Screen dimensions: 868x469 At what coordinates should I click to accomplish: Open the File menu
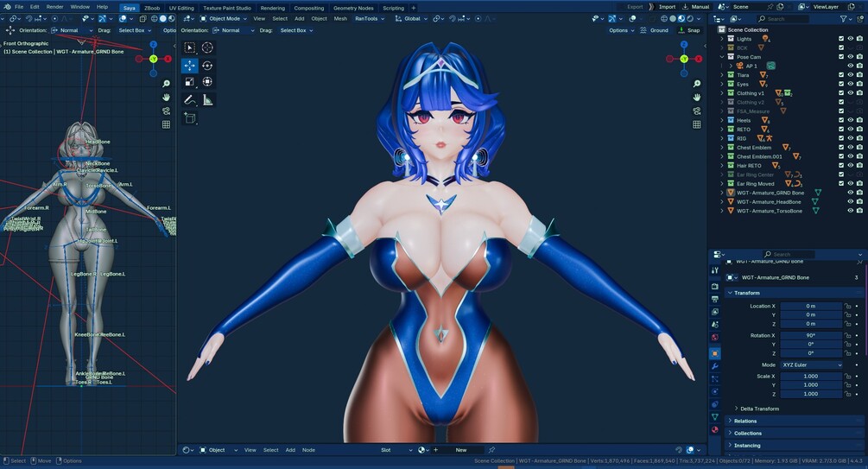point(19,7)
